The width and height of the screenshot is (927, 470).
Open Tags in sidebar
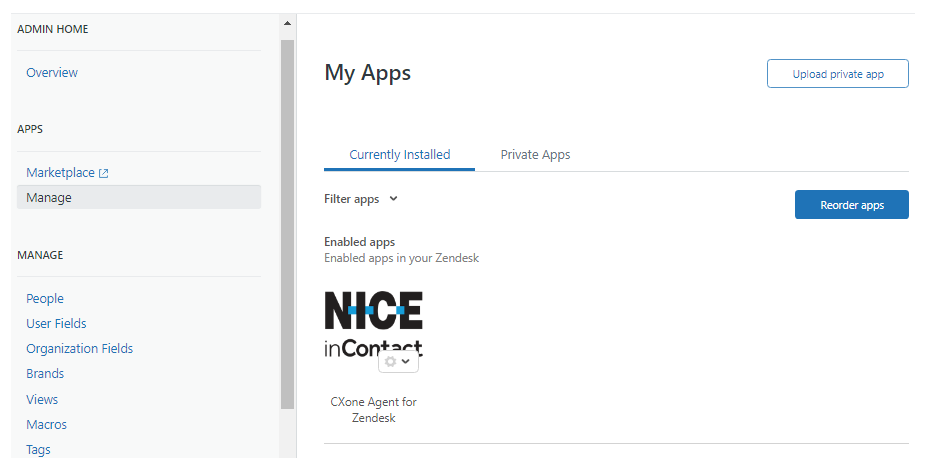point(38,449)
